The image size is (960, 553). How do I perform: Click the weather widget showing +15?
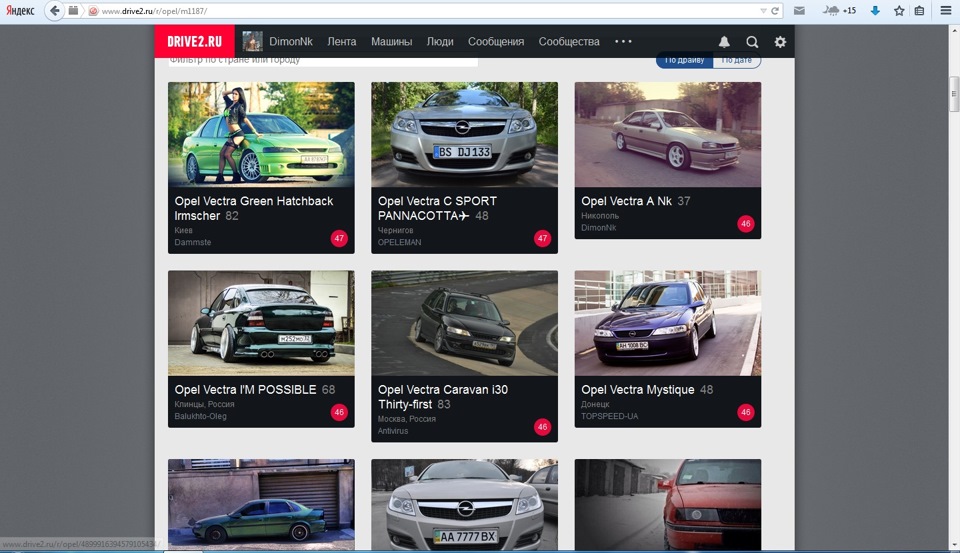coord(839,10)
